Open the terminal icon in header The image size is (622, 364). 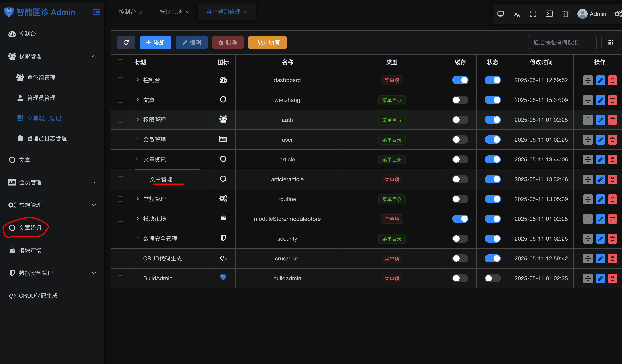[549, 14]
